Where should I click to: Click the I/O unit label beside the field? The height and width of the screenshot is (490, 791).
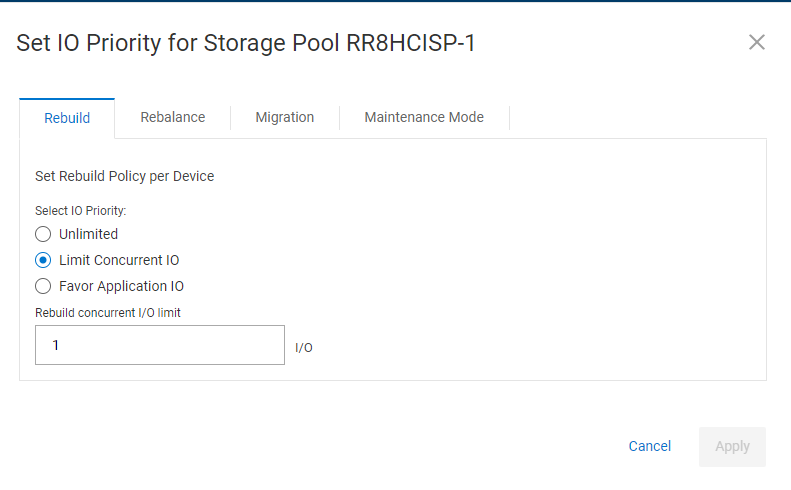pos(304,348)
